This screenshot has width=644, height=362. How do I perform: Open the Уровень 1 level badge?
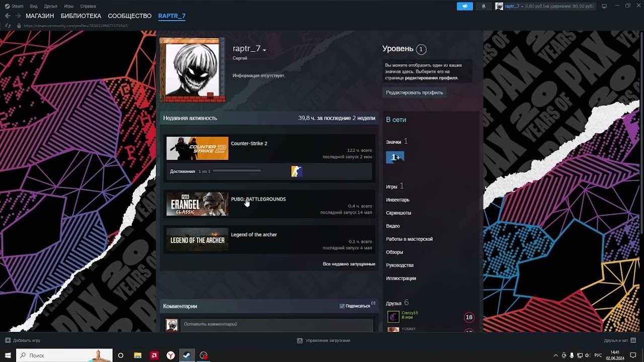coord(421,49)
